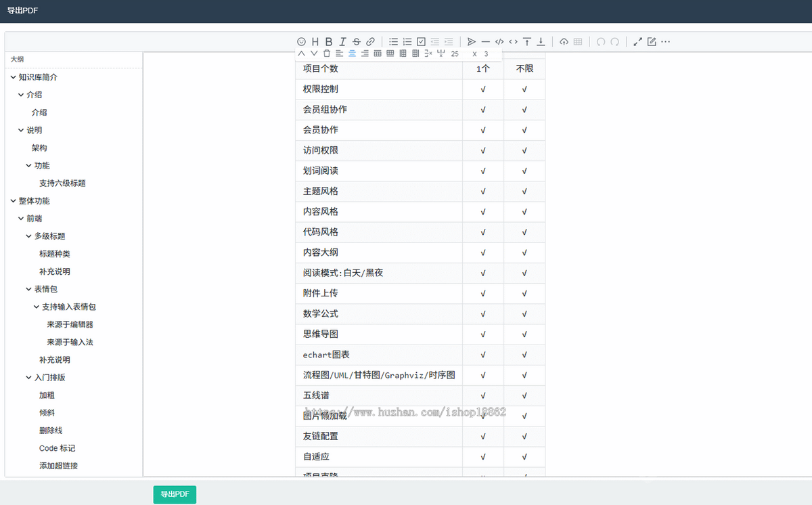Viewport: 812px width, 505px height.
Task: Click the 思维导图 table cell
Action: pyautogui.click(x=379, y=334)
